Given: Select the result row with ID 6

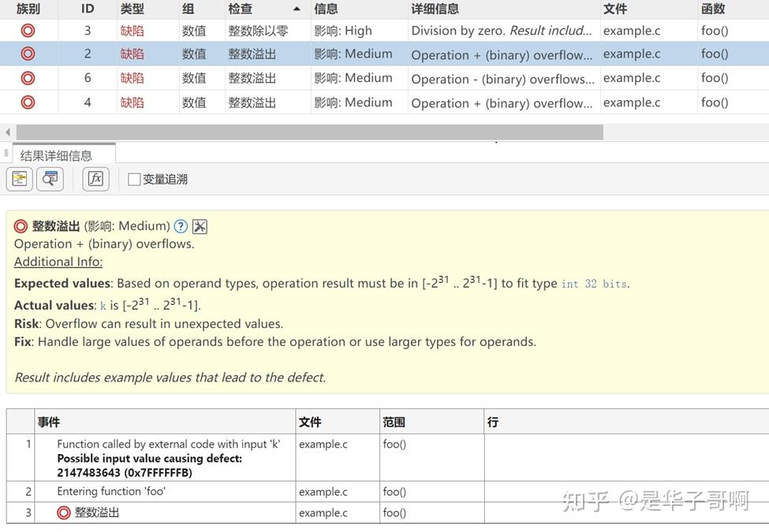Looking at the screenshot, I should tap(315, 78).
